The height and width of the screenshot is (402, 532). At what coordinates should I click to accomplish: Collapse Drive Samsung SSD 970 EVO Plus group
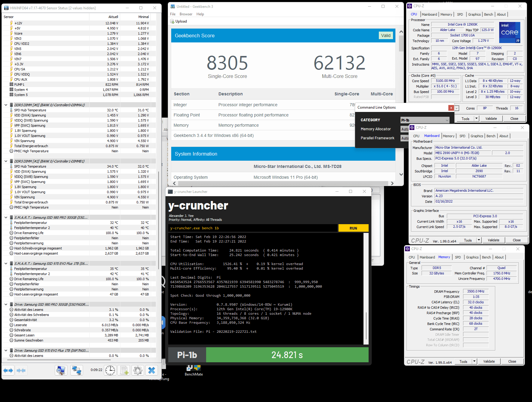click(x=6, y=351)
